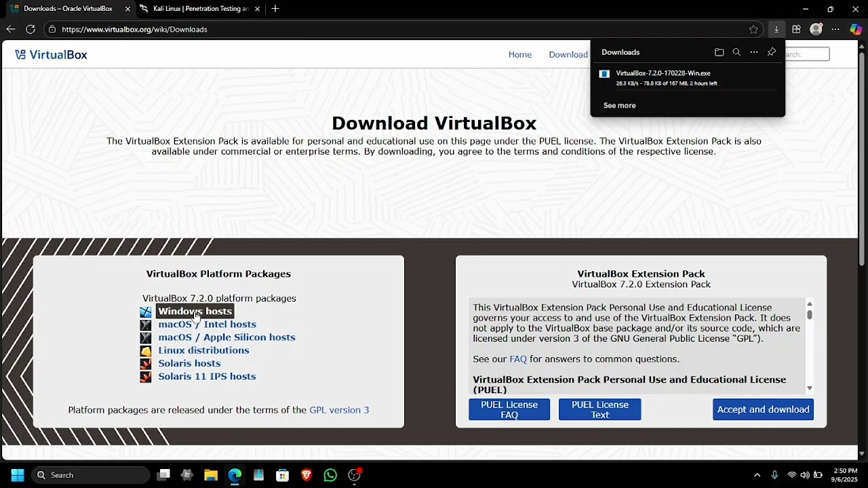Open more options in Downloads popup

[x=754, y=52]
